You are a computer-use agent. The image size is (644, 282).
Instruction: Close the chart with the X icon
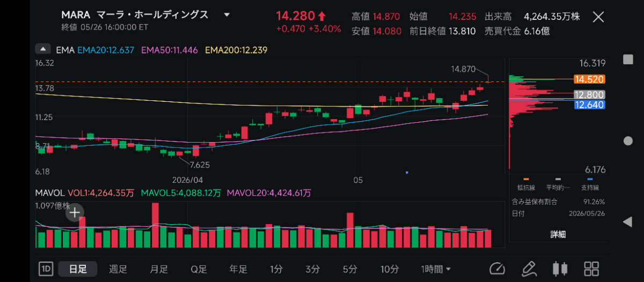[598, 17]
